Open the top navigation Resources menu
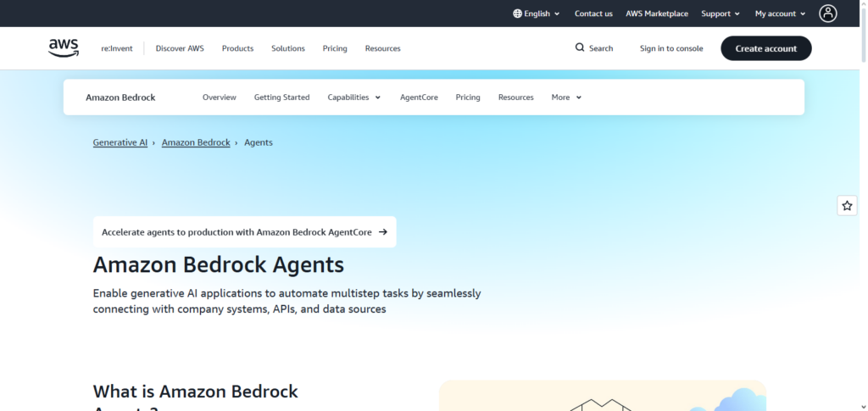 click(382, 48)
